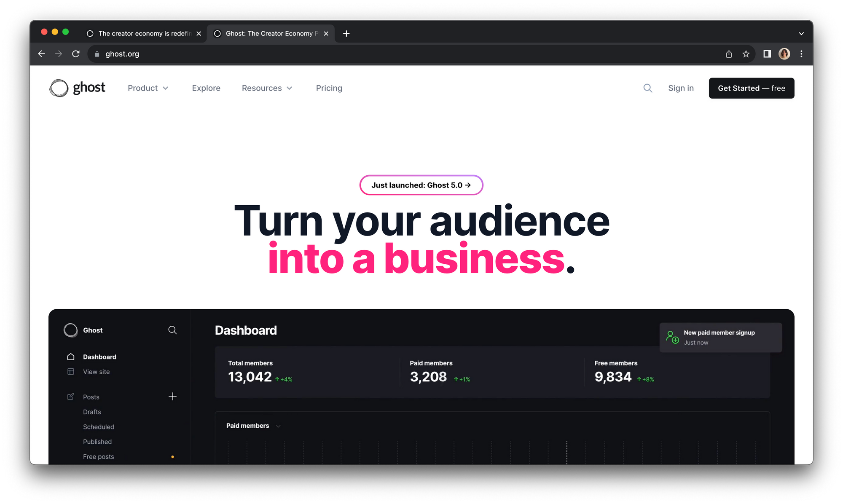The image size is (843, 504).
Task: Open the user profile avatar
Action: pos(784,54)
